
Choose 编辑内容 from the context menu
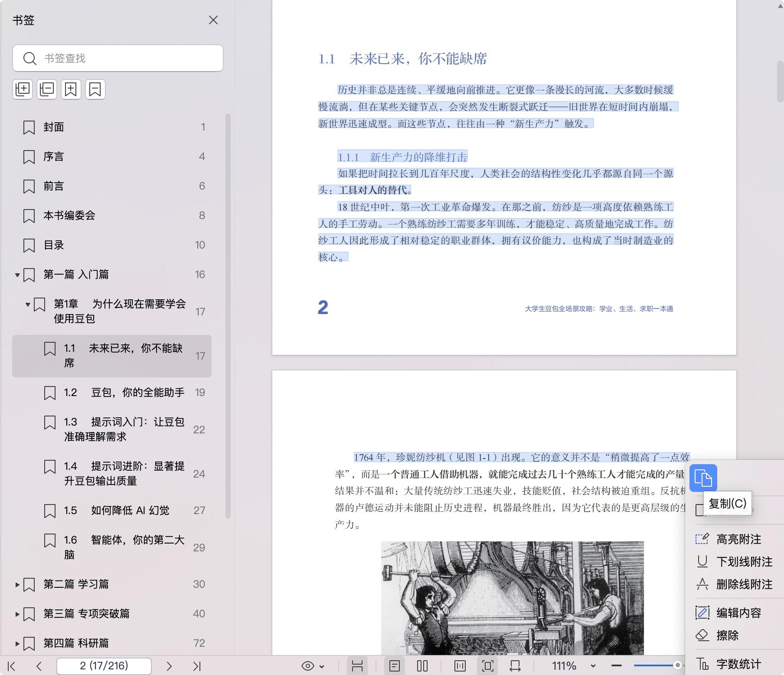pos(735,613)
